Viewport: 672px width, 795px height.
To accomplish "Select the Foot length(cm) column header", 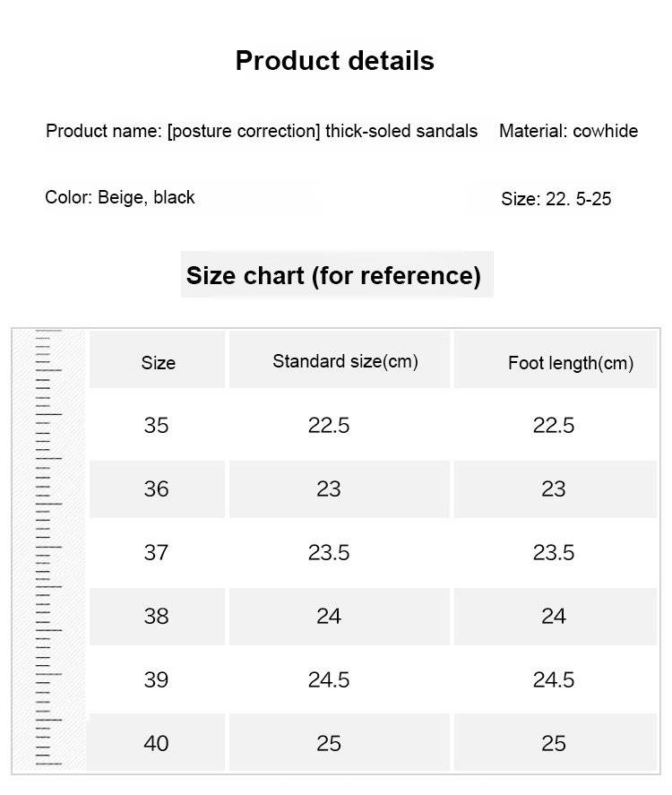I will 556,360.
